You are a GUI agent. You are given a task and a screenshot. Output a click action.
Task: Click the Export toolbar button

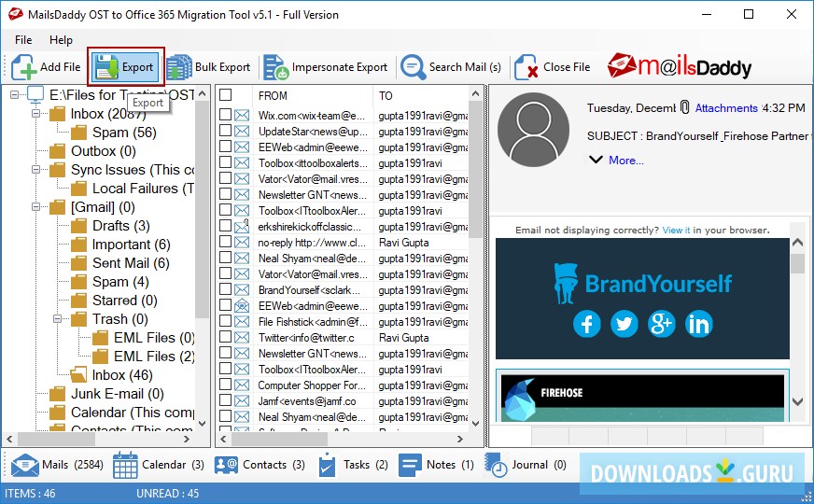point(125,67)
